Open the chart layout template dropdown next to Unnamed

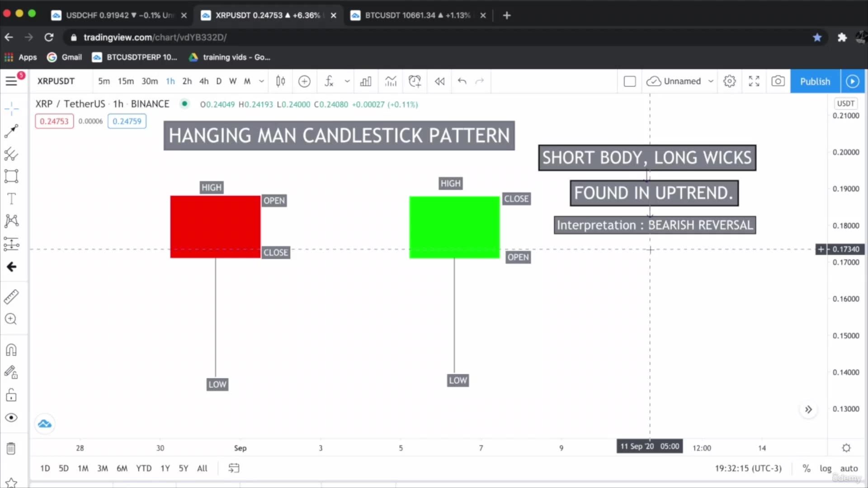(x=711, y=81)
